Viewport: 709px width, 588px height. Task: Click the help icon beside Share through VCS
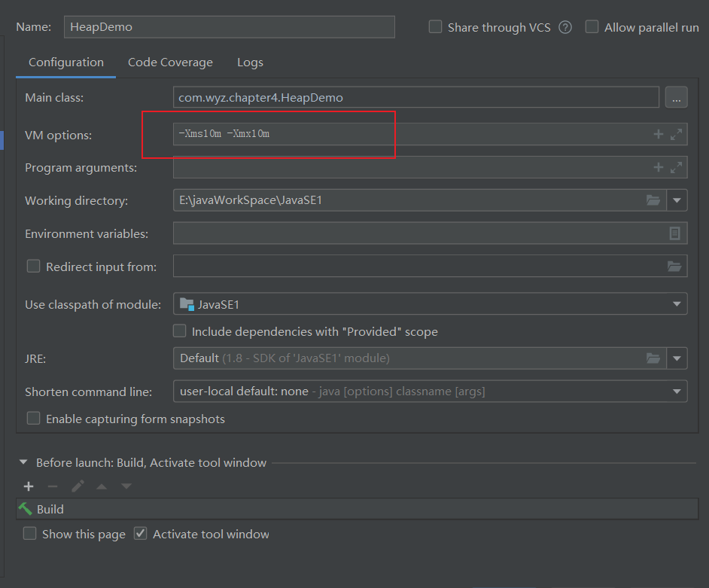565,27
